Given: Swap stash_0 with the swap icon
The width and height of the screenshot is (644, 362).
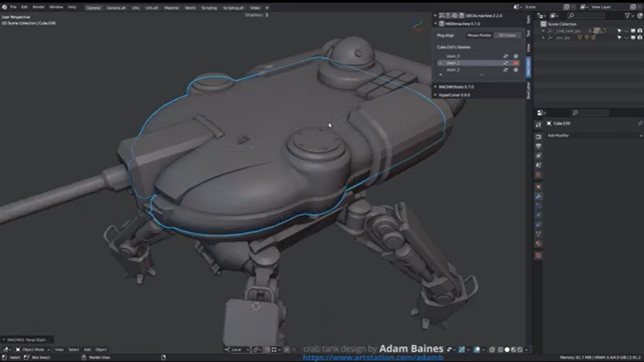Looking at the screenshot, I should click(506, 56).
